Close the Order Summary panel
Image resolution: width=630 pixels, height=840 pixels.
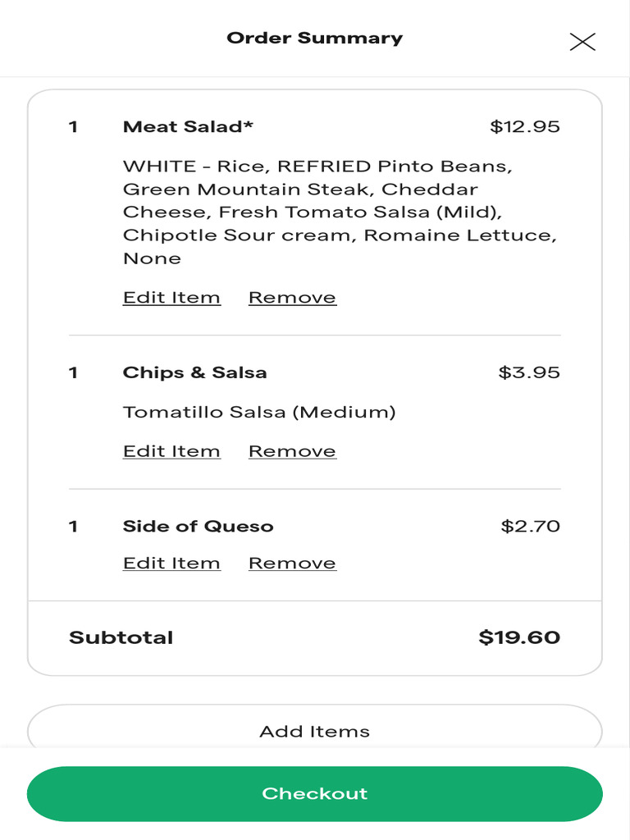point(582,42)
